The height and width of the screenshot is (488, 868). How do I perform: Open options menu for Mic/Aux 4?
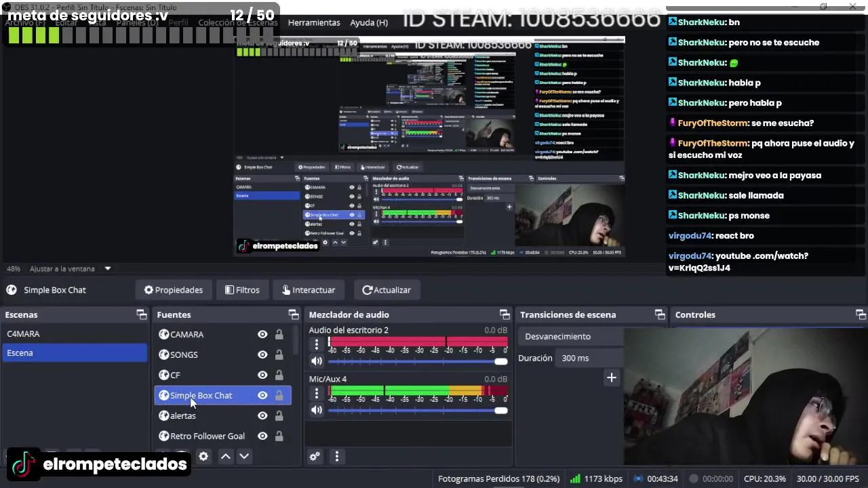click(316, 393)
